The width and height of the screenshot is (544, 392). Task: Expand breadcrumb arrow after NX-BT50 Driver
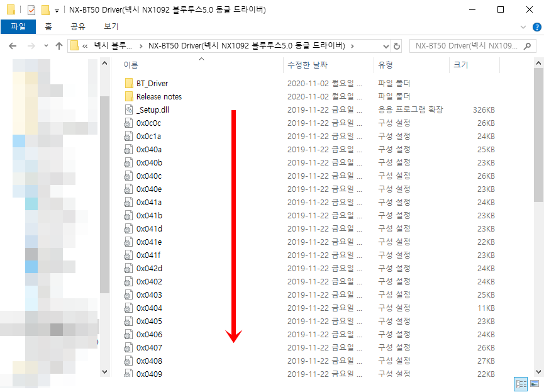pos(352,46)
